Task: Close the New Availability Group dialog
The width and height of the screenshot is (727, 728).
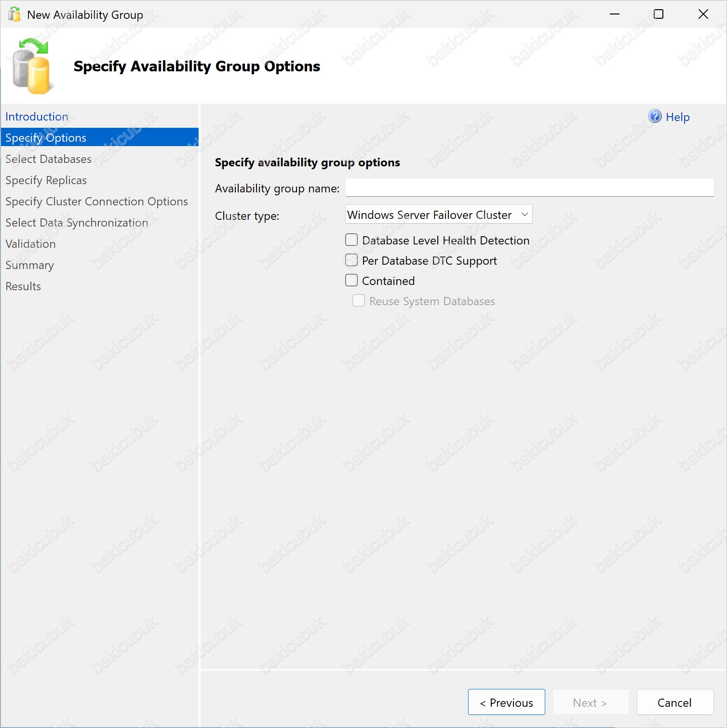Action: [x=703, y=14]
